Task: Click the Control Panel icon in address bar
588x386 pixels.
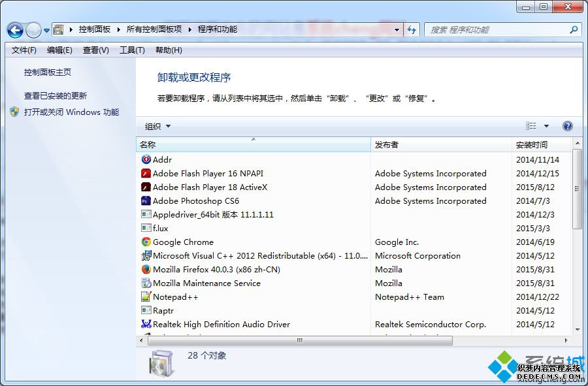Action: coord(59,29)
